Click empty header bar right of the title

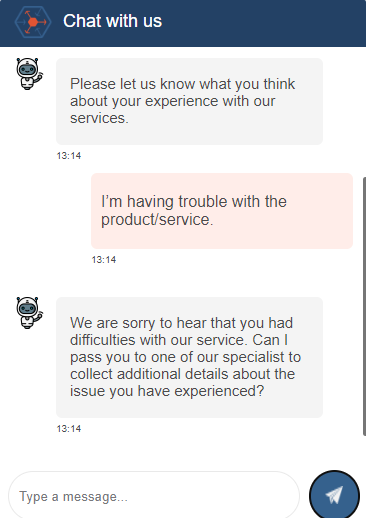263,22
